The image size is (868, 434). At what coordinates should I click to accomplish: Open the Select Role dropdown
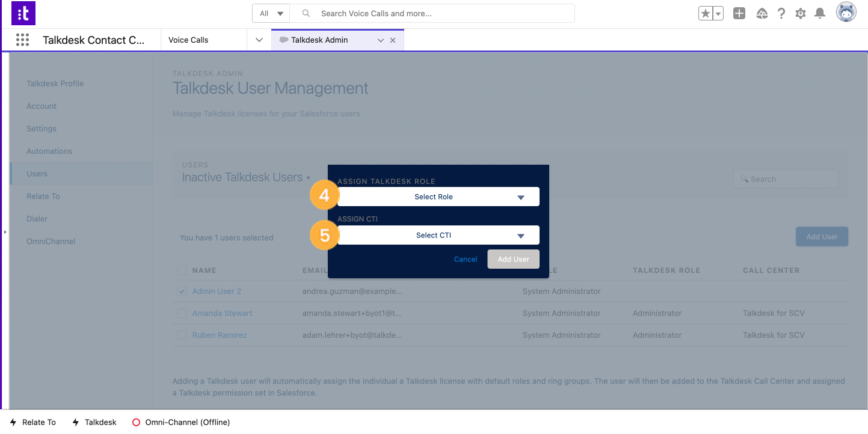click(439, 197)
